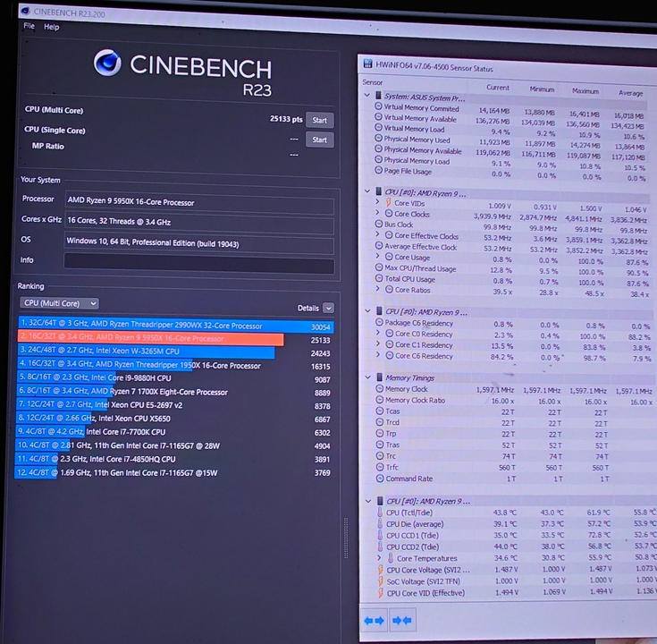Viewport: 657px width, 644px height.
Task: Open the Help menu in Cinebench
Action: tap(52, 27)
